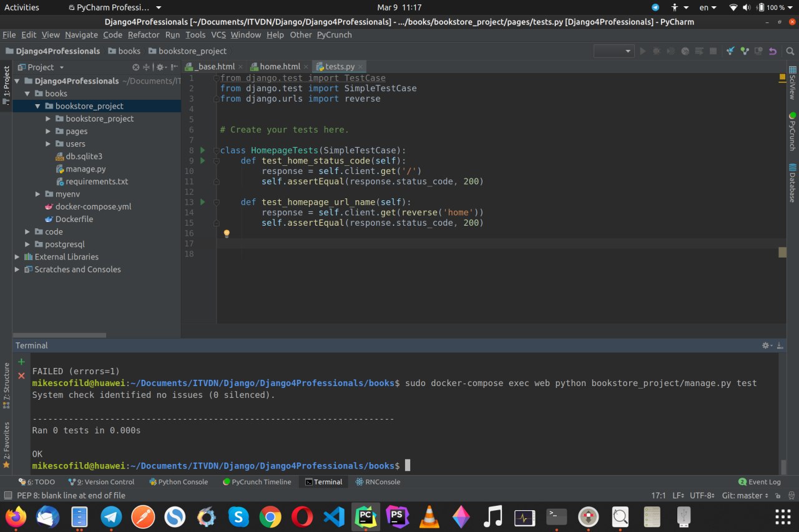Open the PyCrunch menu
799x532 pixels.
click(334, 35)
